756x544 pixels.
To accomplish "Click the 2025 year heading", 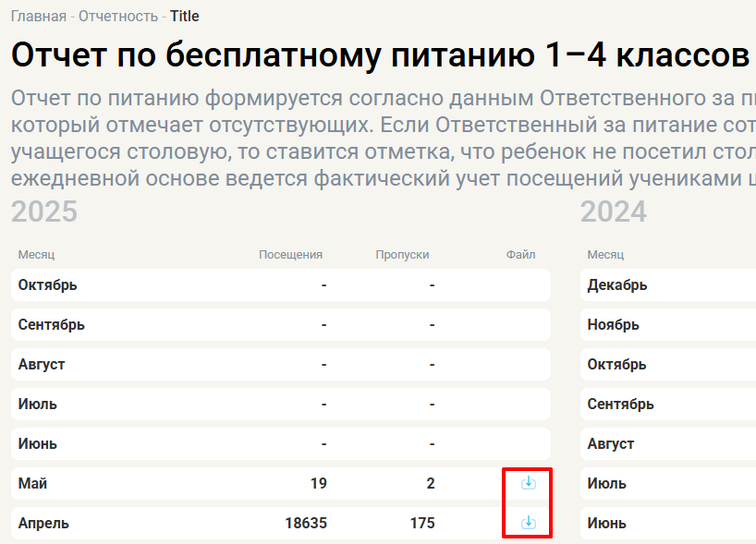I will [44, 212].
